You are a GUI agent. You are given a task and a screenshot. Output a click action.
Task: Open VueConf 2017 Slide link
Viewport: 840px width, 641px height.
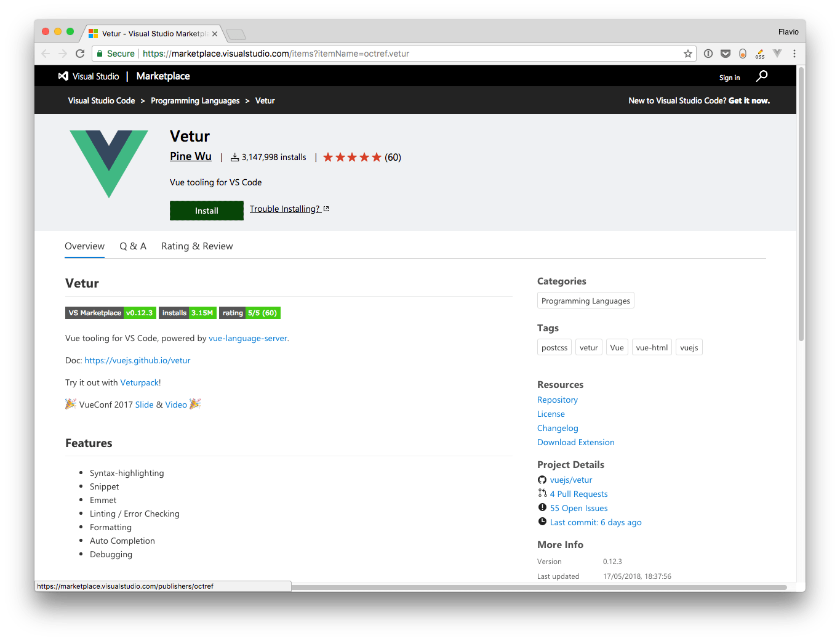(x=144, y=405)
